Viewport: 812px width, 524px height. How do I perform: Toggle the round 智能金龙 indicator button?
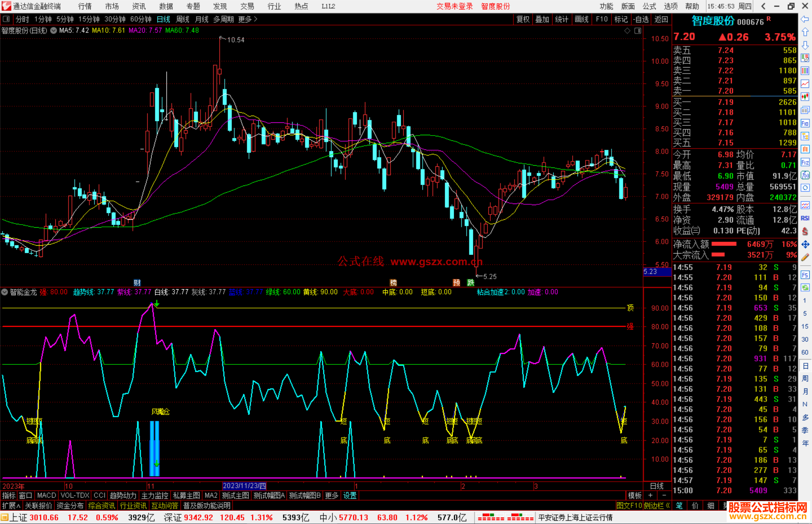point(5,292)
